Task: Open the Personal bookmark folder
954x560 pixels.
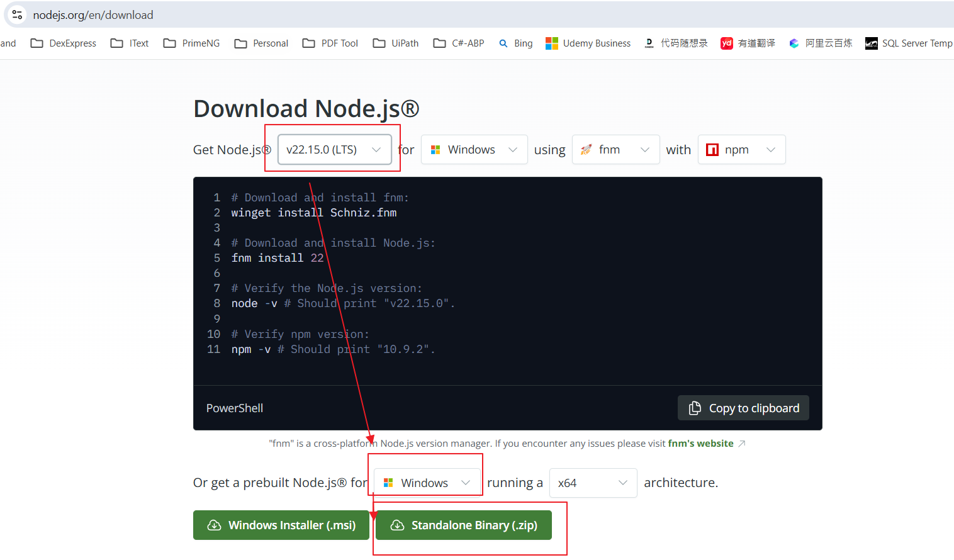Action: point(261,43)
